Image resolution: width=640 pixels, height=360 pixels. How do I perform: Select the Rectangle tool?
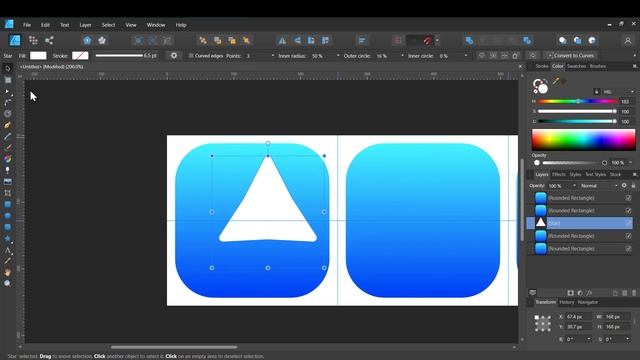pos(7,204)
